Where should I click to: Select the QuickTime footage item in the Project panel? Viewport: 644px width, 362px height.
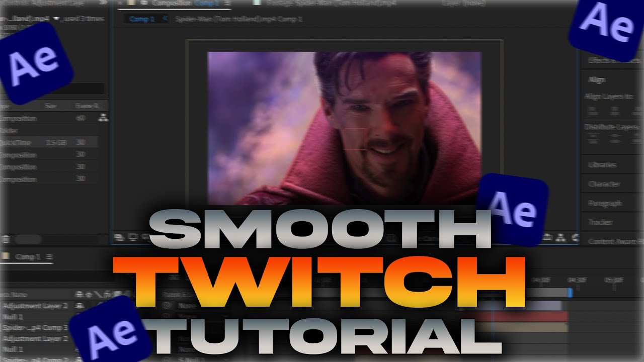[x=49, y=143]
